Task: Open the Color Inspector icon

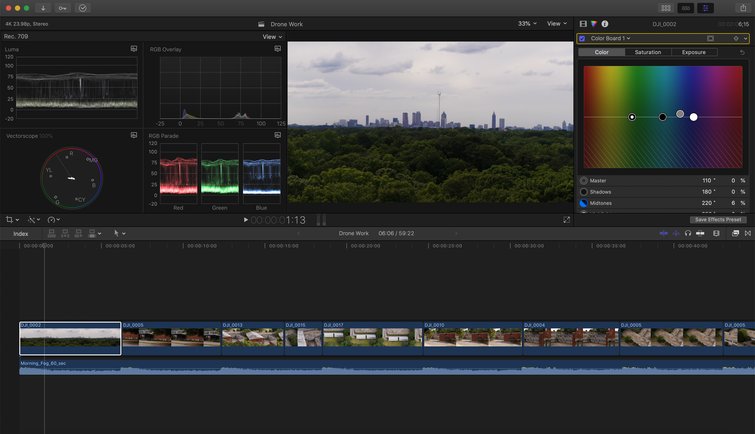Action: 594,23
